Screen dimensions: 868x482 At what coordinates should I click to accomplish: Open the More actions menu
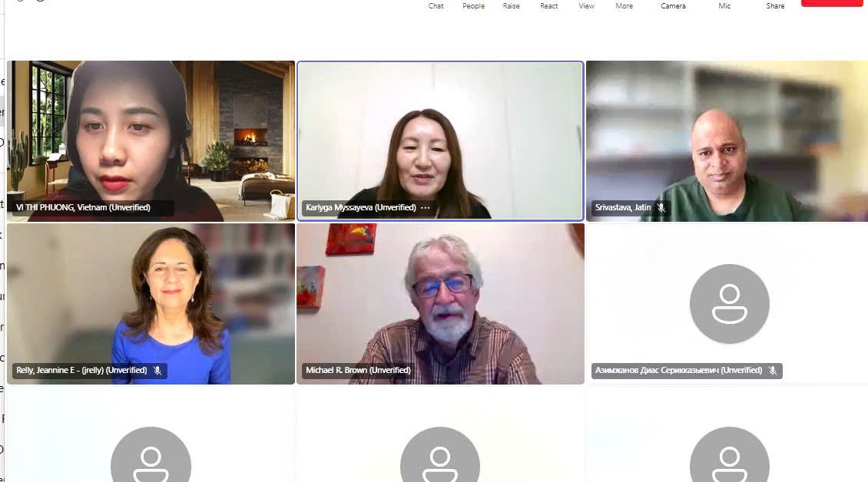(x=624, y=5)
